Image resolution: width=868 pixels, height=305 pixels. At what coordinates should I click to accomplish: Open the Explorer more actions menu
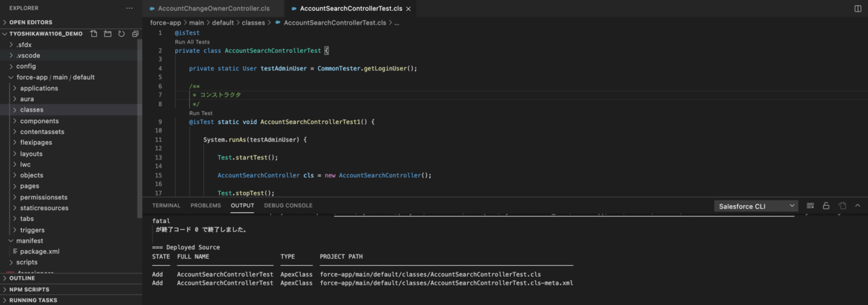[129, 8]
